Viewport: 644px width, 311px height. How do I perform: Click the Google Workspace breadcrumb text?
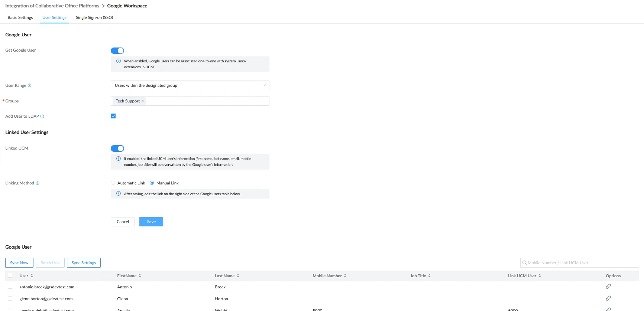[x=127, y=6]
